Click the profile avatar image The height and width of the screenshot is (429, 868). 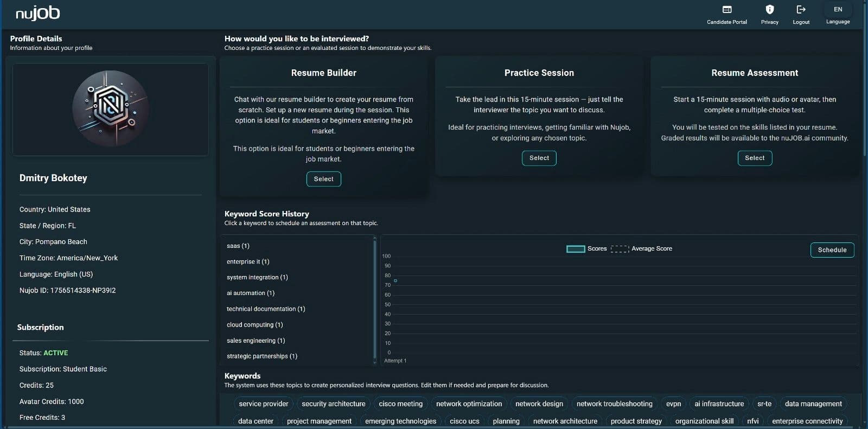tap(111, 108)
